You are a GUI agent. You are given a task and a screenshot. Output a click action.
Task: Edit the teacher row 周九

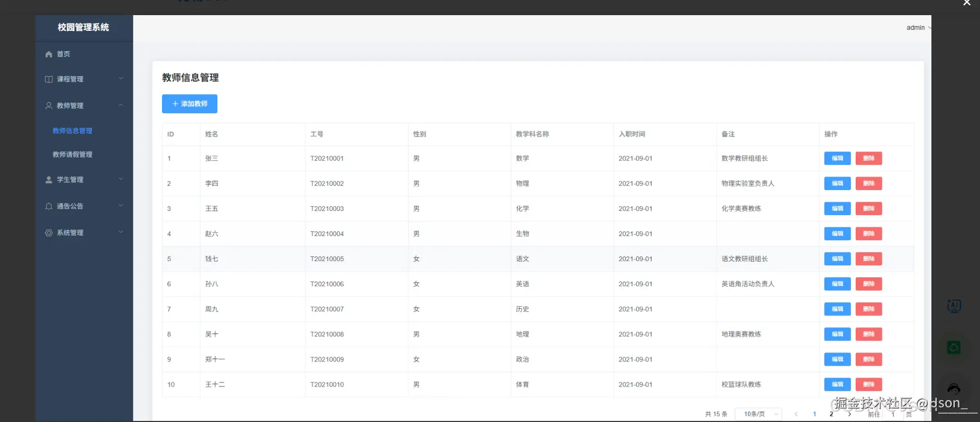tap(837, 309)
